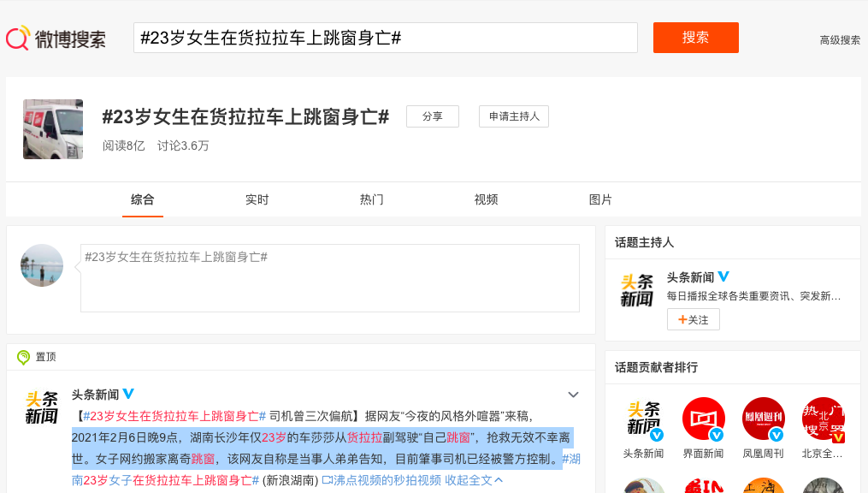Click the 界面新闻 contributor name label

pyautogui.click(x=703, y=454)
